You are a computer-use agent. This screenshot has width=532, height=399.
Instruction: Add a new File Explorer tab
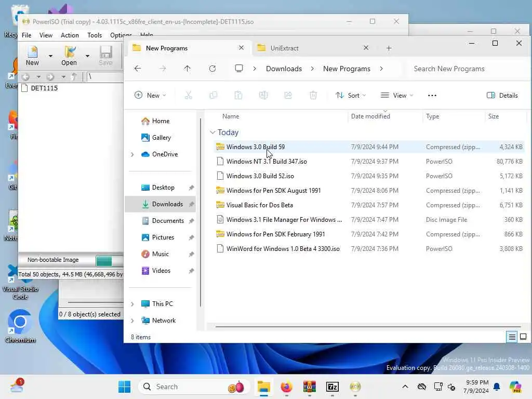(389, 48)
